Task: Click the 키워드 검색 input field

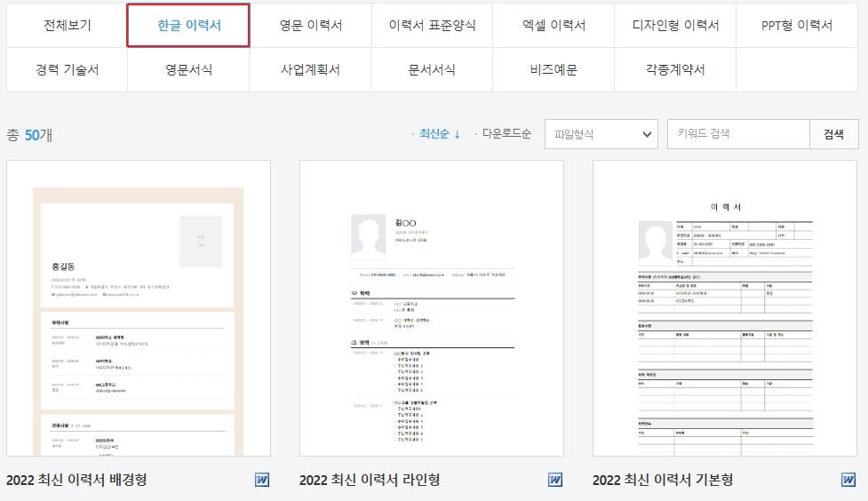Action: click(738, 134)
